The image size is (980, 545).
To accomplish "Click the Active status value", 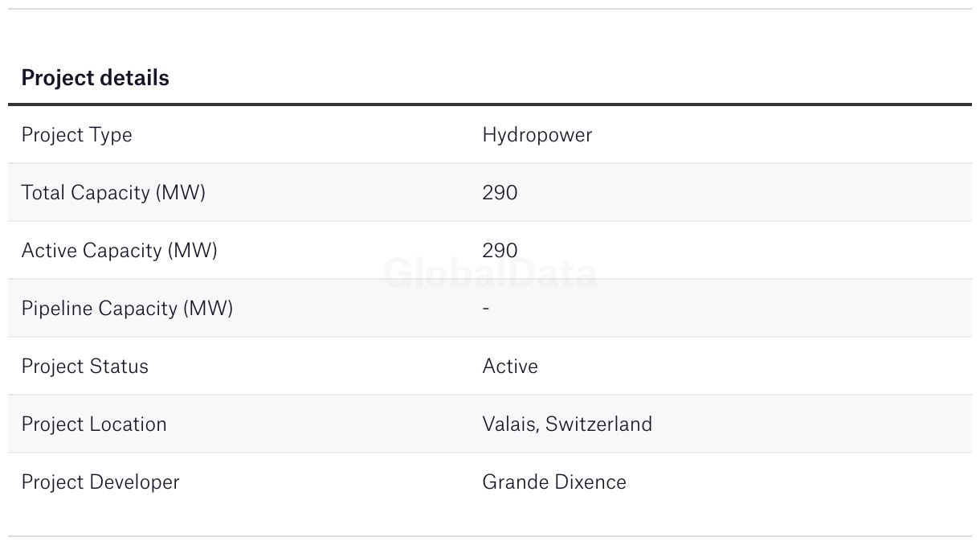I will pos(510,367).
